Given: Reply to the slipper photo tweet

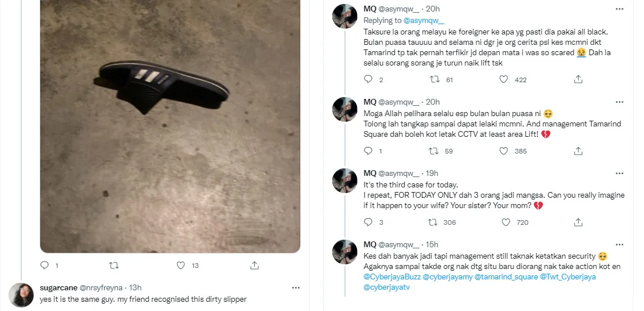Looking at the screenshot, I should tap(45, 266).
